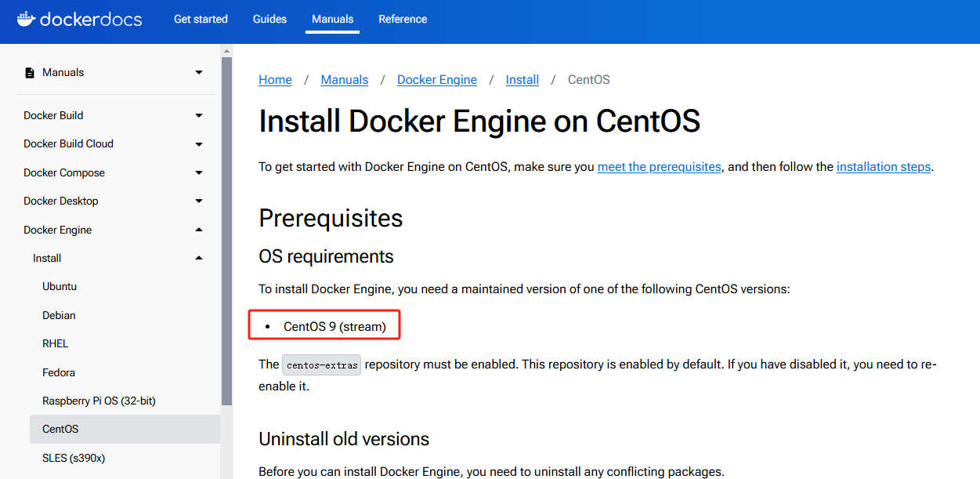
Task: Click the 'OS requirements' heading
Action: coord(327,256)
